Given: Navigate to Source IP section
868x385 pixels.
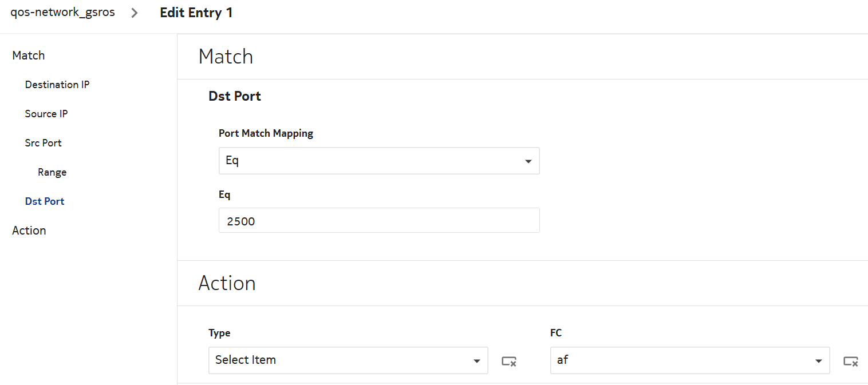Looking at the screenshot, I should click(46, 114).
